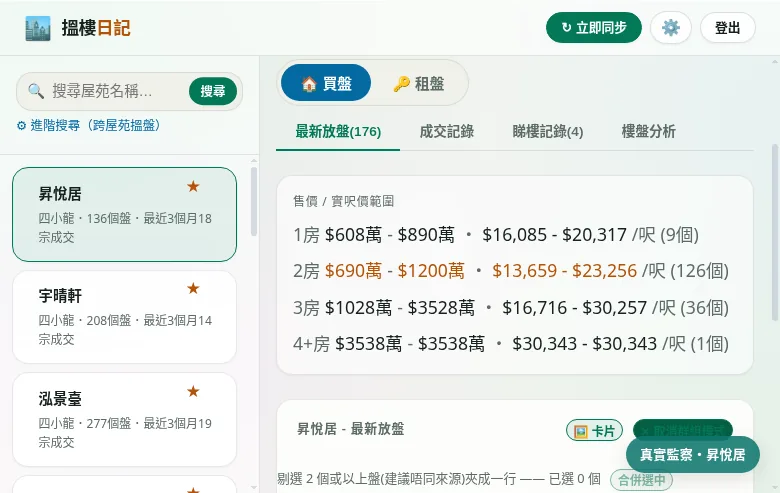
Task: Click the 4+房 $3538萬 row
Action: click(x=511, y=344)
